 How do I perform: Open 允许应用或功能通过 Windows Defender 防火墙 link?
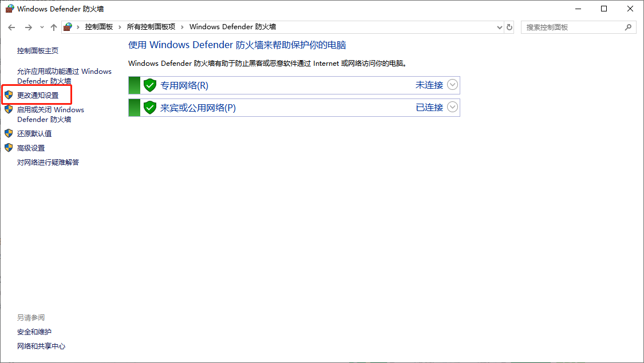click(64, 76)
